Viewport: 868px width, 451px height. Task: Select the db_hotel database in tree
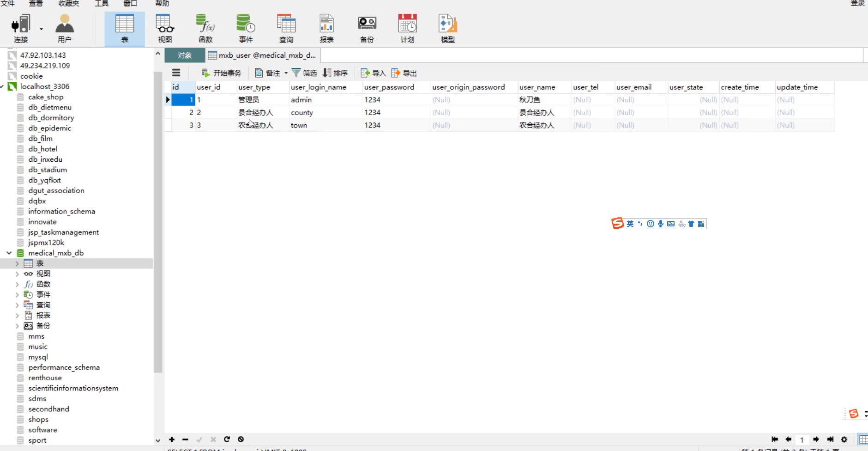(x=42, y=149)
